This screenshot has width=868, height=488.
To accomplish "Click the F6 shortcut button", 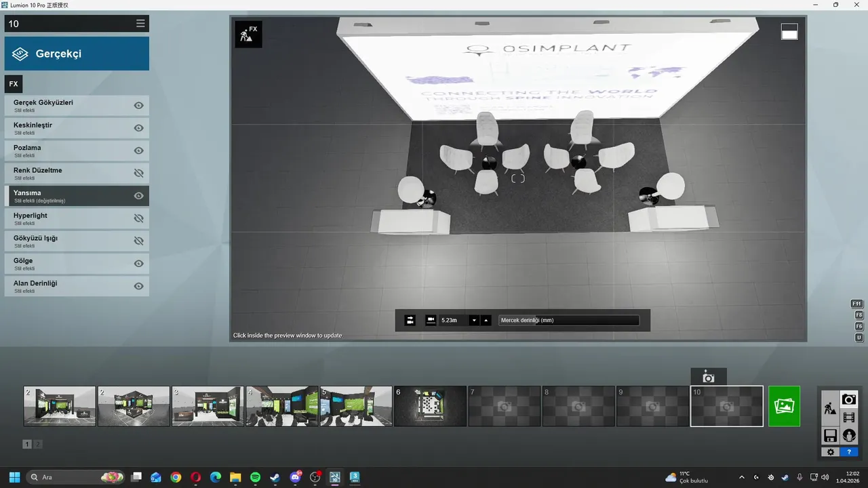I will [x=859, y=326].
